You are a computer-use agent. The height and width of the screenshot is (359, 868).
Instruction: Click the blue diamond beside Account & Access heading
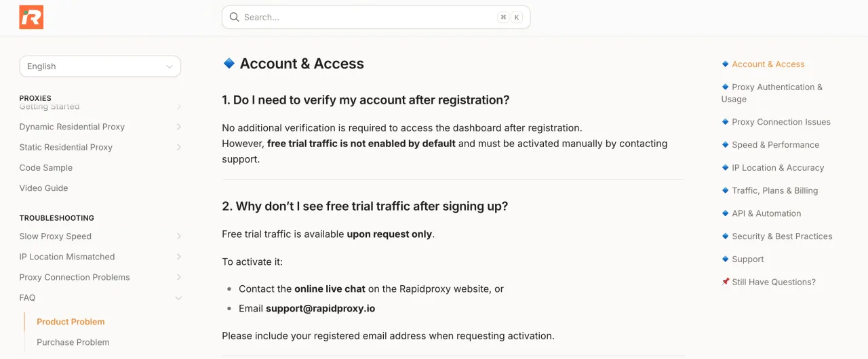pos(229,63)
